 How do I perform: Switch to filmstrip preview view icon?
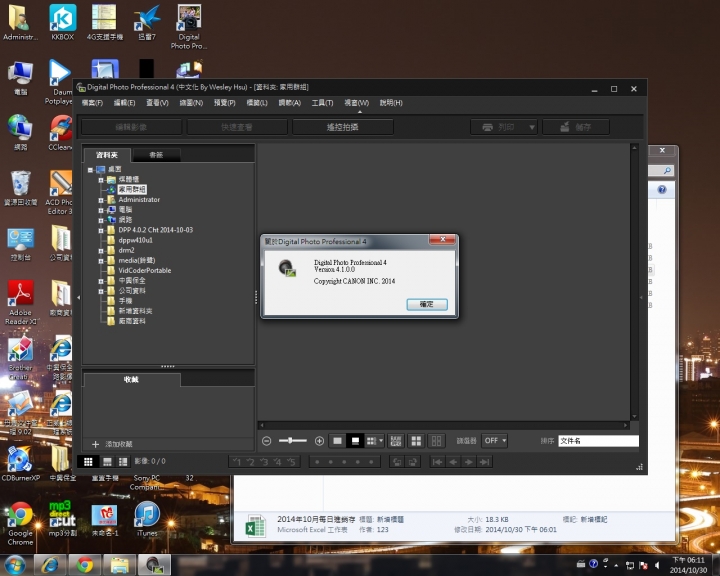click(107, 461)
